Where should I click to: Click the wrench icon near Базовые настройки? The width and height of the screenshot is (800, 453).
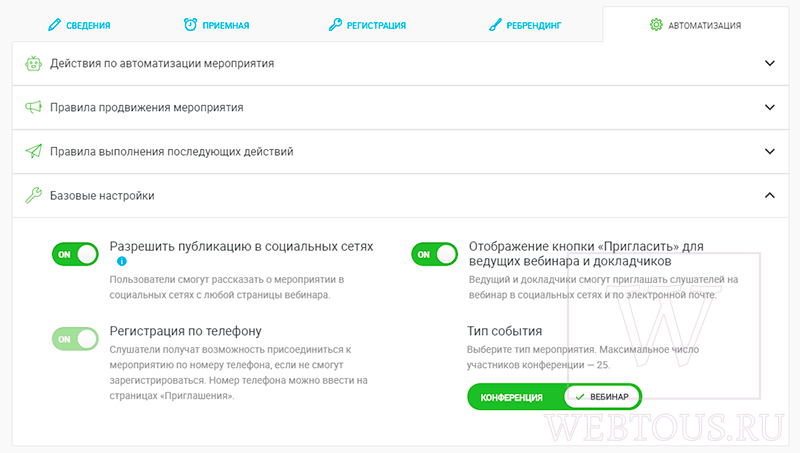coord(34,195)
